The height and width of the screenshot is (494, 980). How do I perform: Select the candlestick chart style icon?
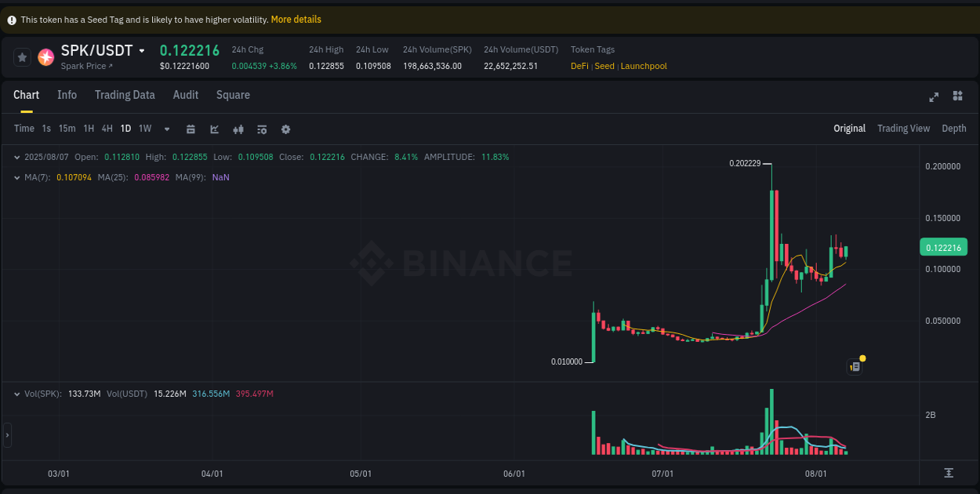click(x=238, y=129)
